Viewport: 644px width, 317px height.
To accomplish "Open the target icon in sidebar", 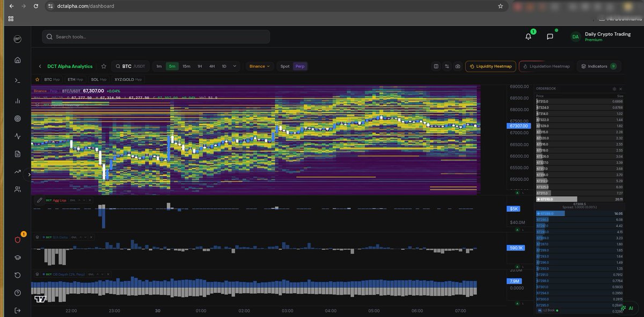I will click(x=18, y=118).
